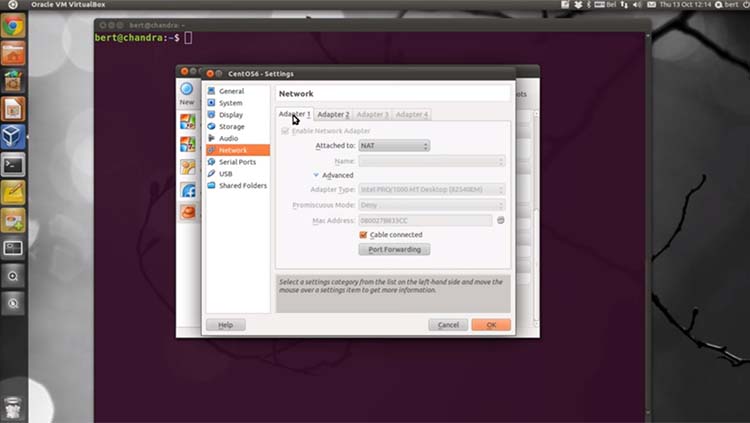This screenshot has height=423, width=750.
Task: Open the Workspace Switcher launcher icon
Action: [x=13, y=248]
